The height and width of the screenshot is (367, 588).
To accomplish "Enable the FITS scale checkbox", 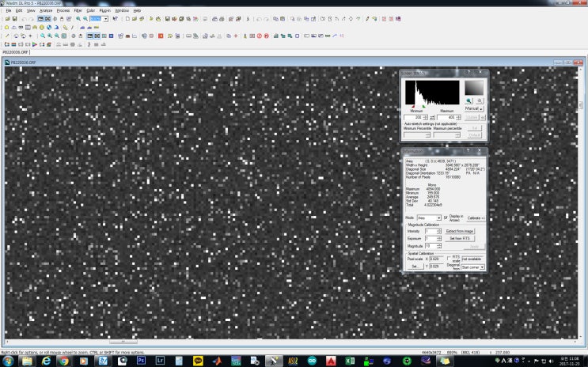I will (449, 259).
